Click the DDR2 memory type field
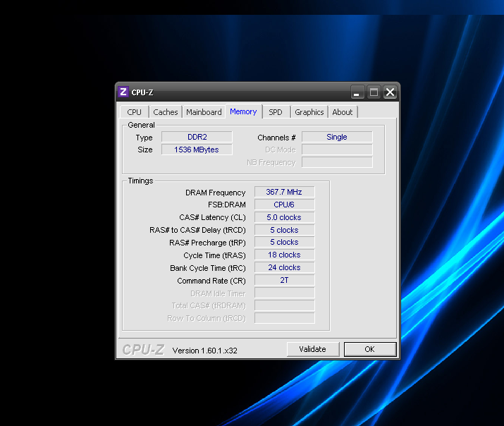 point(197,137)
